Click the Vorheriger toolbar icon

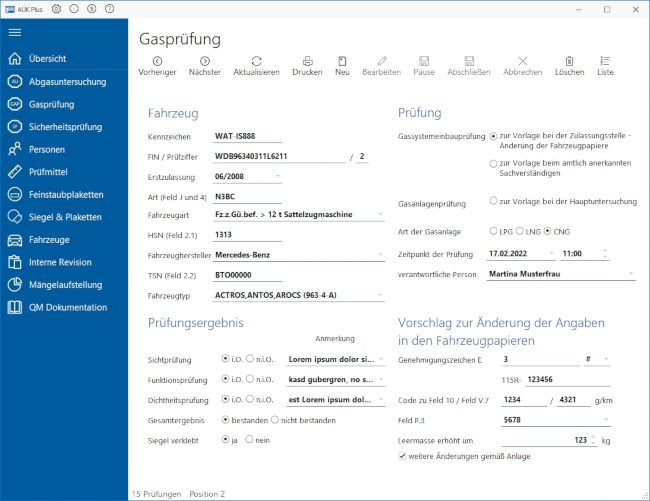157,61
